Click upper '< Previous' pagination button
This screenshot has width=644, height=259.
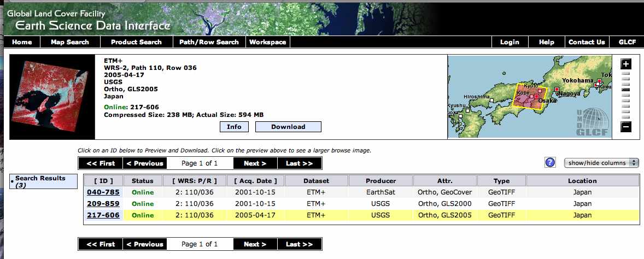[x=145, y=163]
